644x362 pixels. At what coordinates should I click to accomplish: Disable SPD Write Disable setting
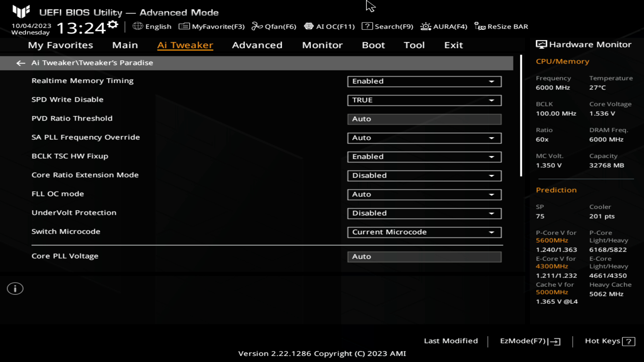tap(424, 100)
